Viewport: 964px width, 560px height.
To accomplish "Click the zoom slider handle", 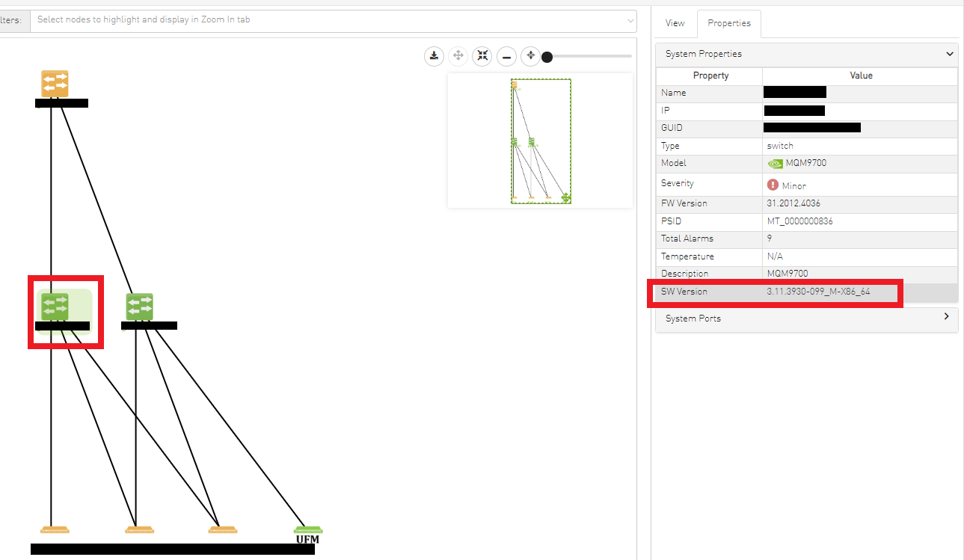I will [x=547, y=57].
